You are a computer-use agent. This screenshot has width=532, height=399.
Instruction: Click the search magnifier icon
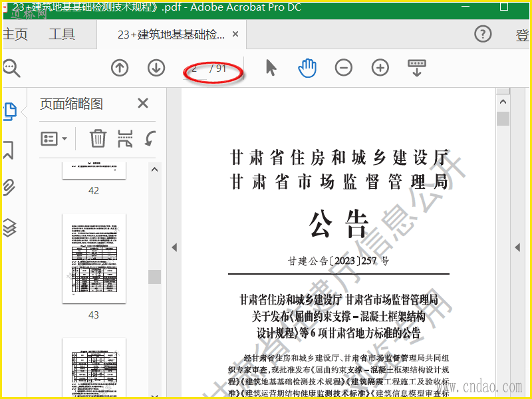click(x=11, y=68)
